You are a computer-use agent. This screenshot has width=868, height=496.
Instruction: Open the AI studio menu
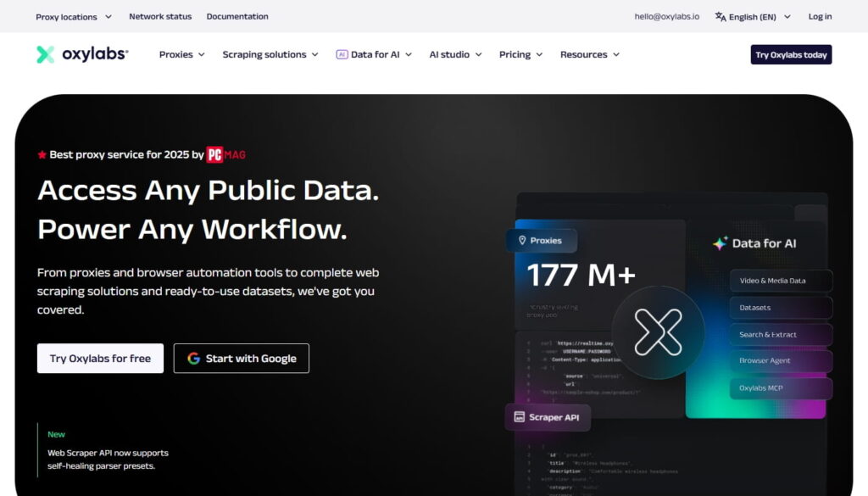[x=455, y=54]
